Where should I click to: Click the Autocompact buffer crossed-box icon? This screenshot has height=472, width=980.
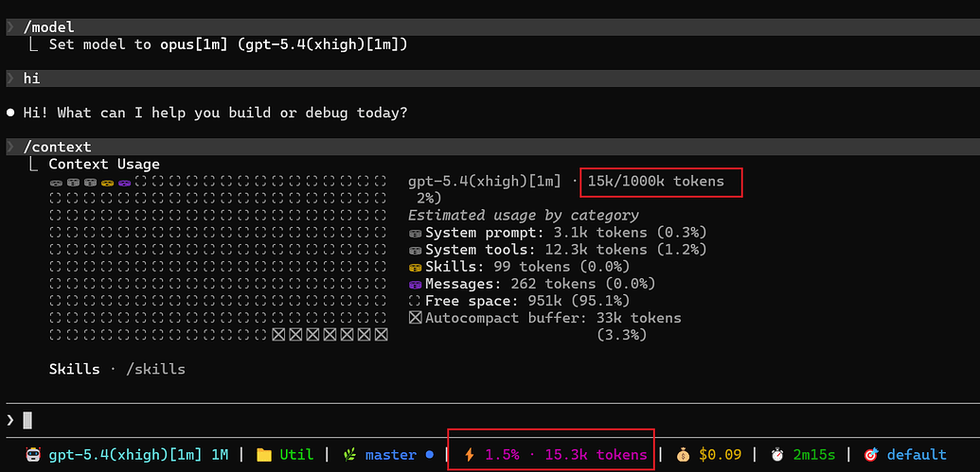coord(415,318)
